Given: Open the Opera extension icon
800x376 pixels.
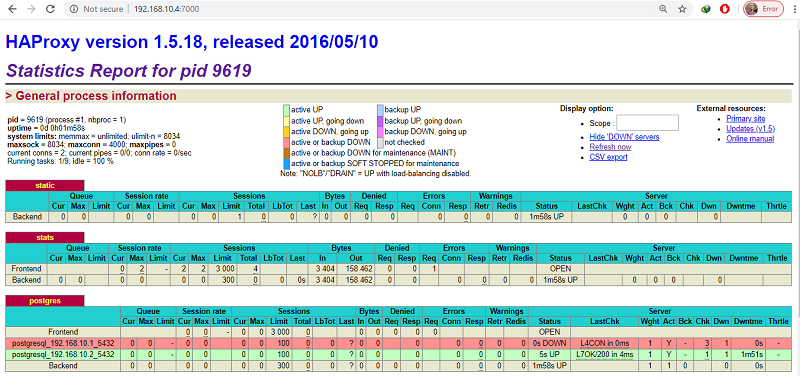Looking at the screenshot, I should pos(725,9).
